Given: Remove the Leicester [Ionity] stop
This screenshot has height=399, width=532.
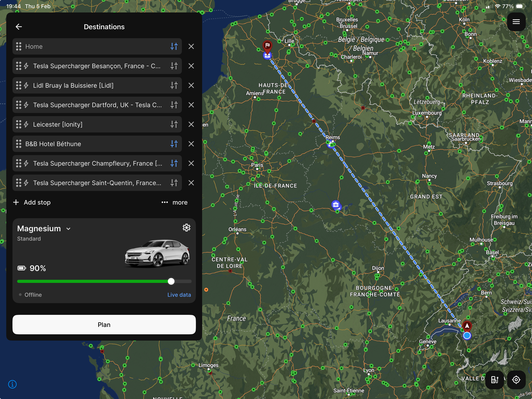Looking at the screenshot, I should coord(191,124).
